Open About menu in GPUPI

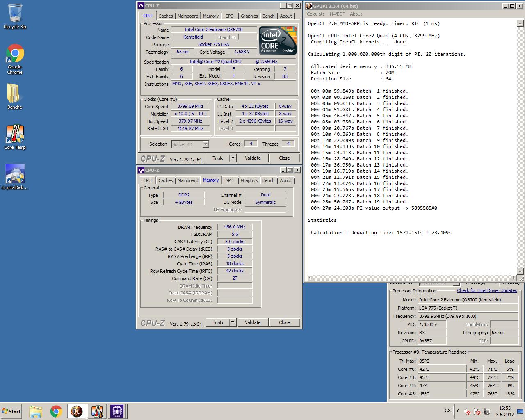point(356,14)
